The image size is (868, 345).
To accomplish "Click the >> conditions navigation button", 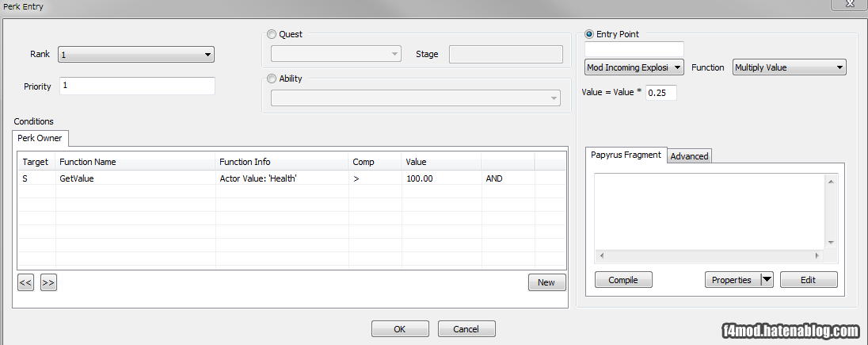I will point(49,282).
